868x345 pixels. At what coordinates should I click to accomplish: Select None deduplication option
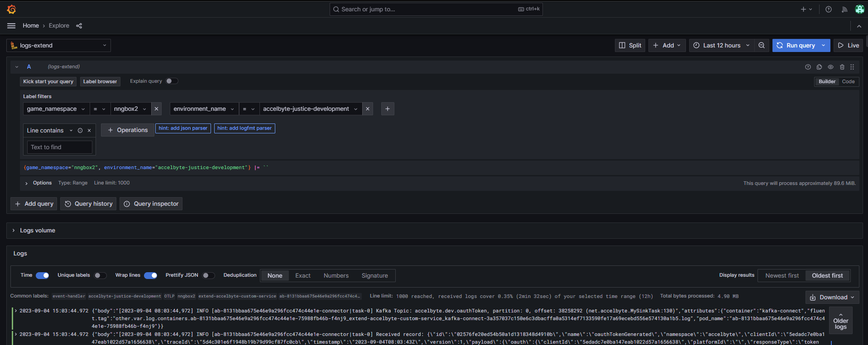click(275, 275)
